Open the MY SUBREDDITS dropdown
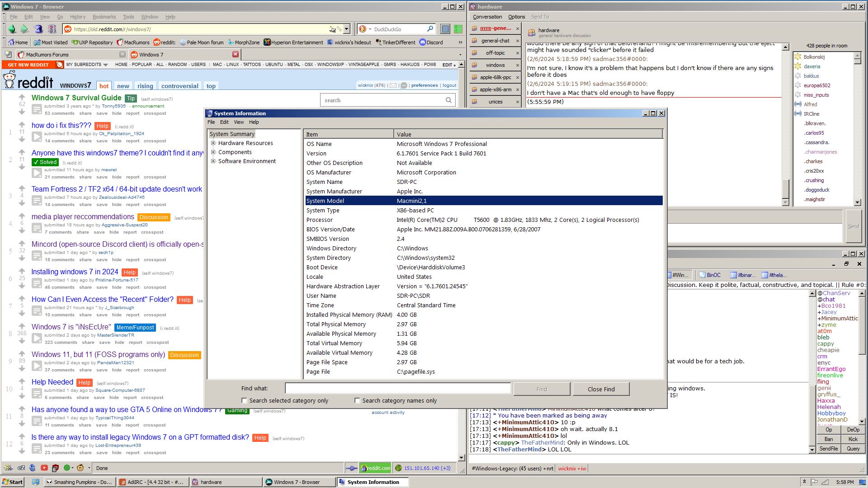868x488 pixels. [87, 65]
